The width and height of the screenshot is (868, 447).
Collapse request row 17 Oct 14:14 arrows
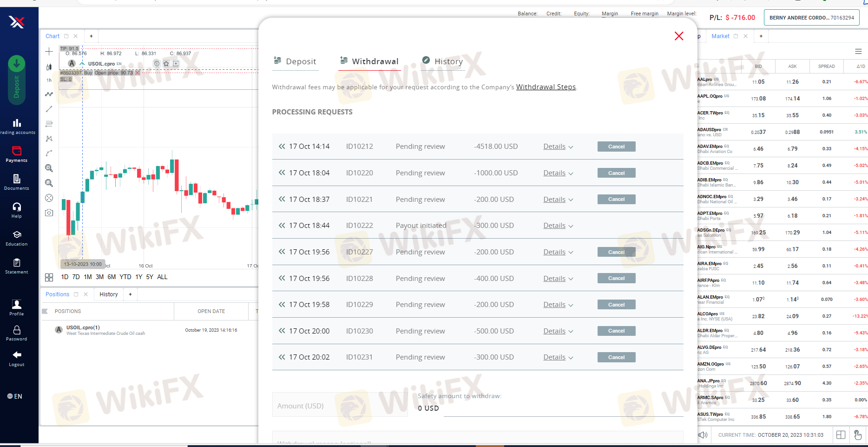pyautogui.click(x=282, y=147)
